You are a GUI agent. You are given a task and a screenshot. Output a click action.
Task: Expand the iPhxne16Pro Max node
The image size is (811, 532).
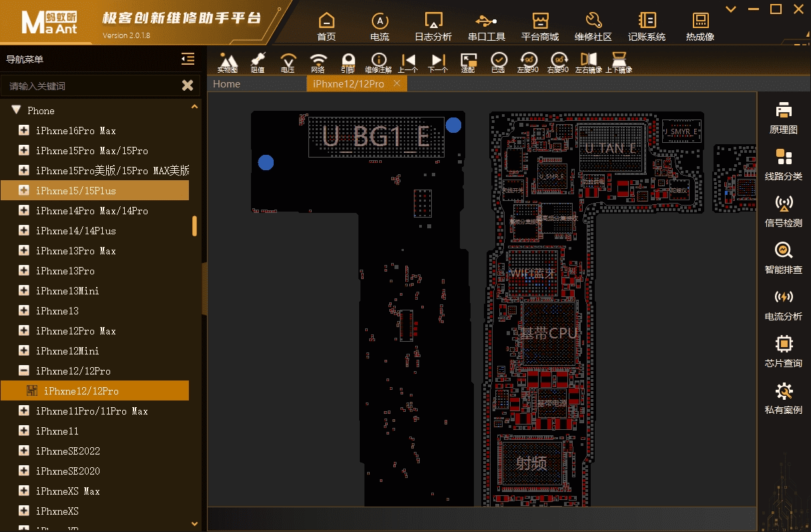click(x=24, y=131)
